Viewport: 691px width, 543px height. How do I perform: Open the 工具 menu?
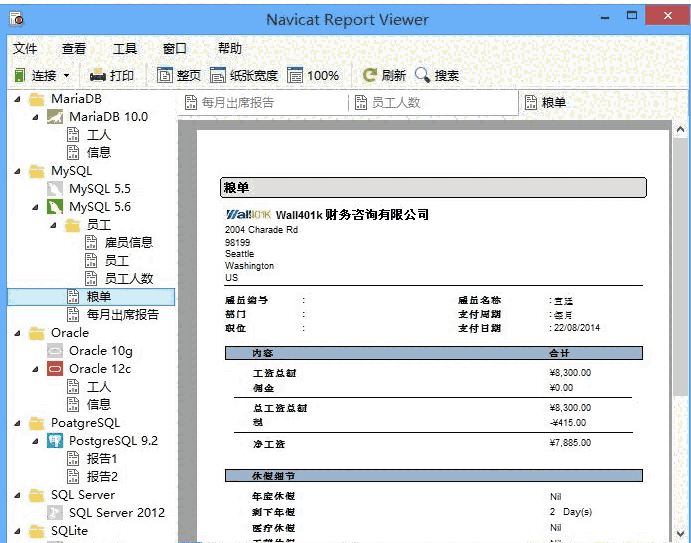click(125, 48)
